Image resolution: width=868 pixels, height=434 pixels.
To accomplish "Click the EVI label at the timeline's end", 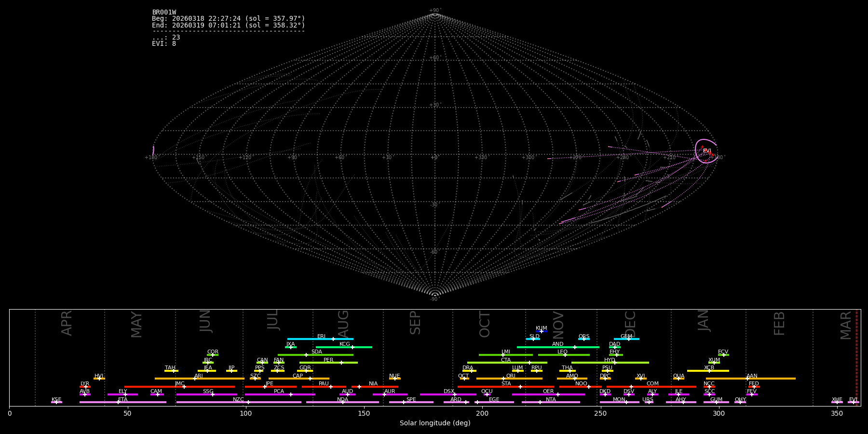I will [853, 400].
